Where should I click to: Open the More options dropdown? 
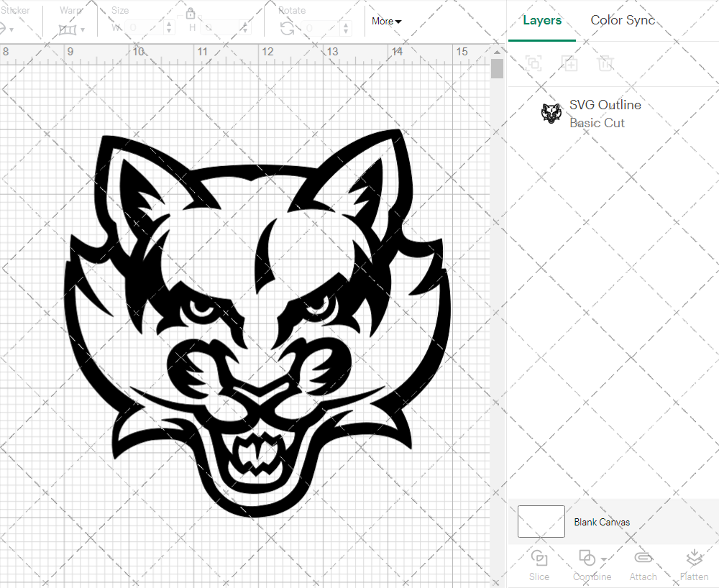(386, 22)
